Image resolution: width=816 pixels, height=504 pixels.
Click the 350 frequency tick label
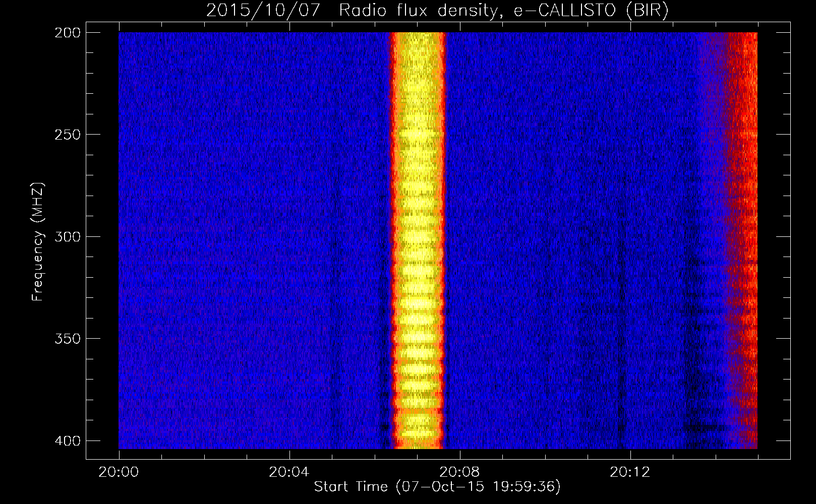(x=67, y=338)
